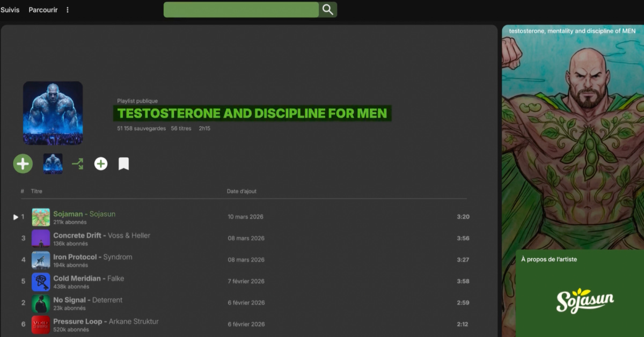The height and width of the screenshot is (337, 644).
Task: Open the Suivis menu item
Action: tap(10, 10)
